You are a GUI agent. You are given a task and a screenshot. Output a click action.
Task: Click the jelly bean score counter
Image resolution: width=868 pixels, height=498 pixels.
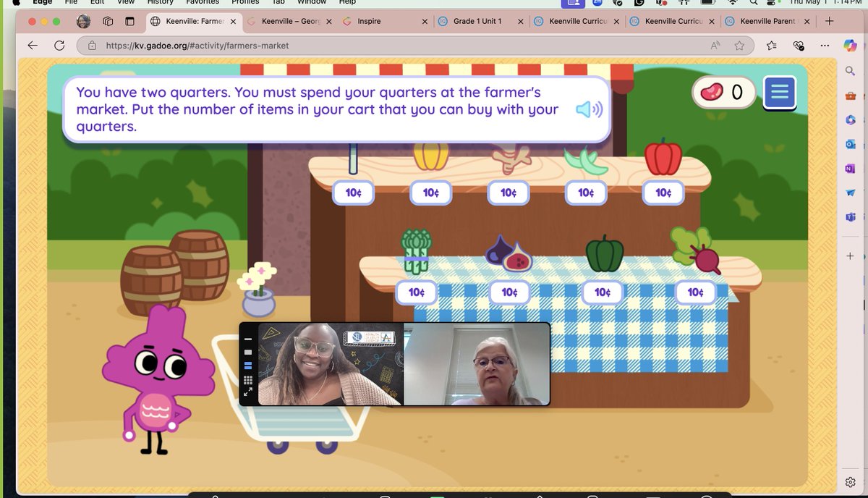[x=723, y=92]
